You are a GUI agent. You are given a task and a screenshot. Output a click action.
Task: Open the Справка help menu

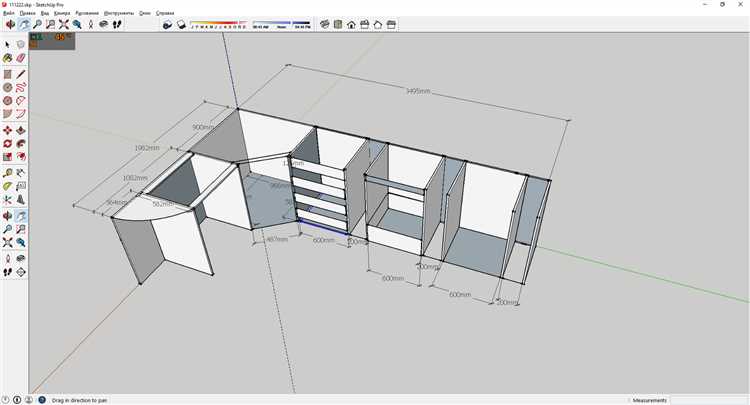(x=166, y=13)
